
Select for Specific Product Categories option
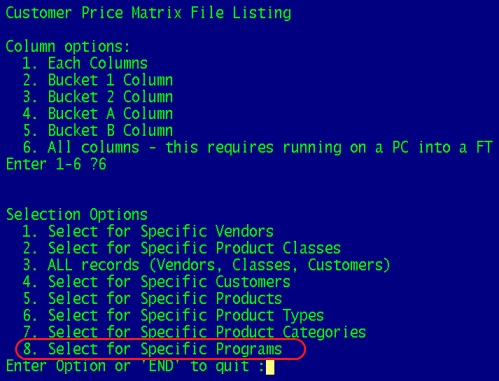pos(194,332)
